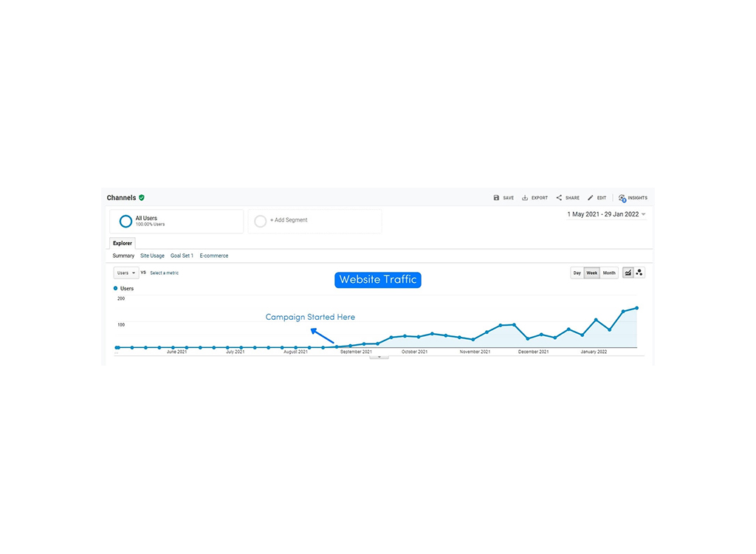The width and height of the screenshot is (756, 554).
Task: Switch to the motion chart view icon
Action: [639, 273]
